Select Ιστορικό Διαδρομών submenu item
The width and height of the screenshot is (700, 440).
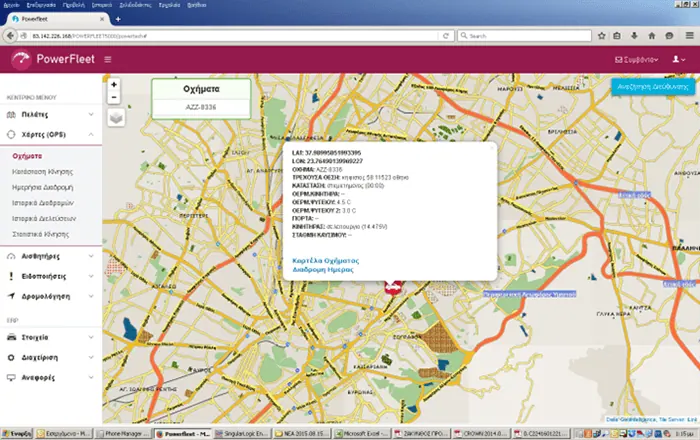click(x=43, y=203)
